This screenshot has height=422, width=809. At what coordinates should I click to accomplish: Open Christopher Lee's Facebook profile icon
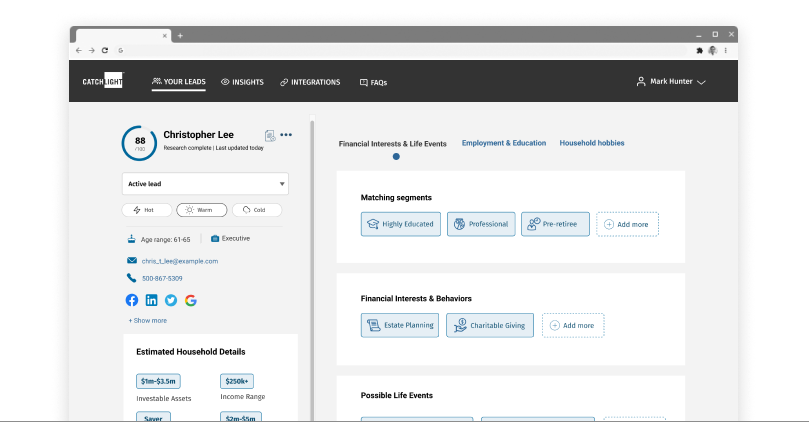coord(132,300)
